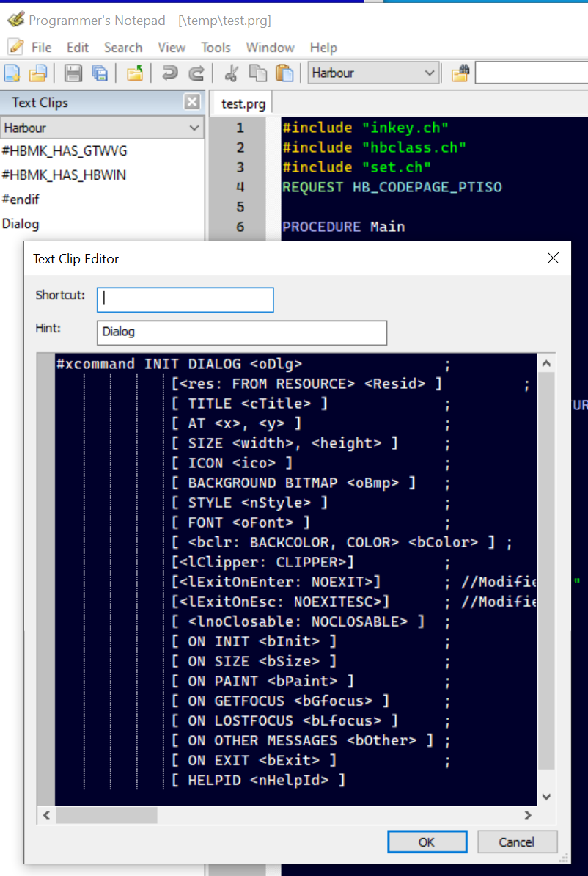Open the Help menu
This screenshot has height=876, width=588.
point(323,48)
